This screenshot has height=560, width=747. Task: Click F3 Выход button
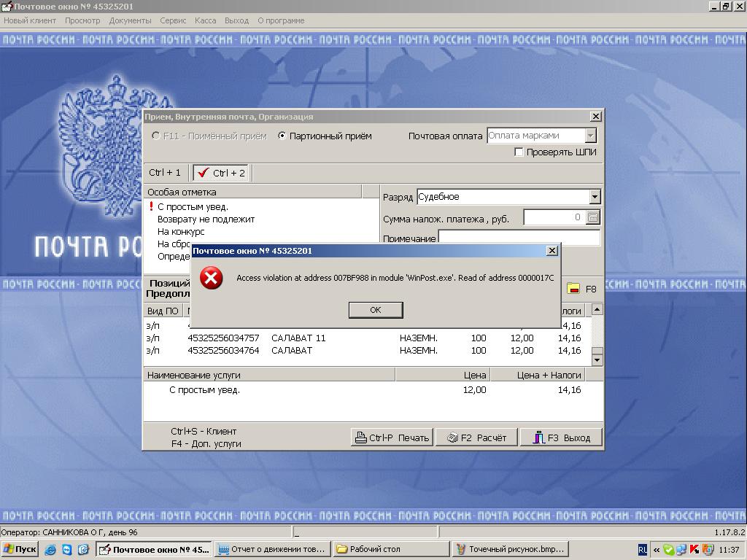(x=561, y=437)
